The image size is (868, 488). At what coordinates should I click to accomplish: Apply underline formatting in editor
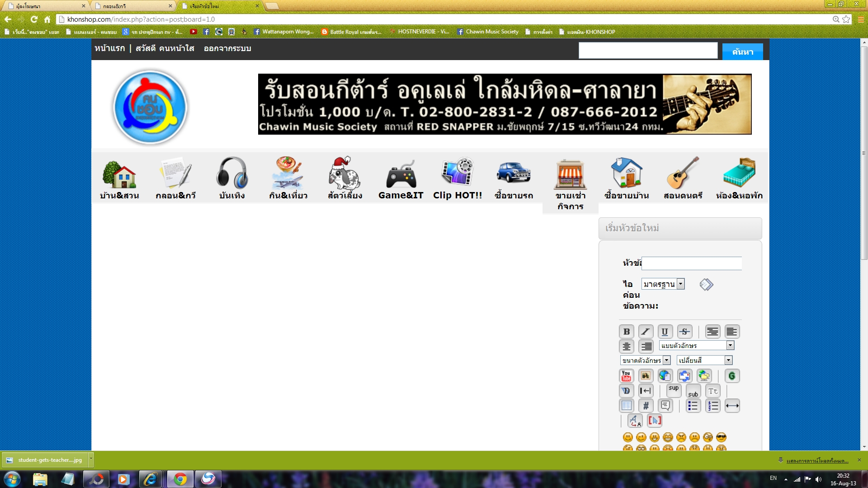point(665,332)
